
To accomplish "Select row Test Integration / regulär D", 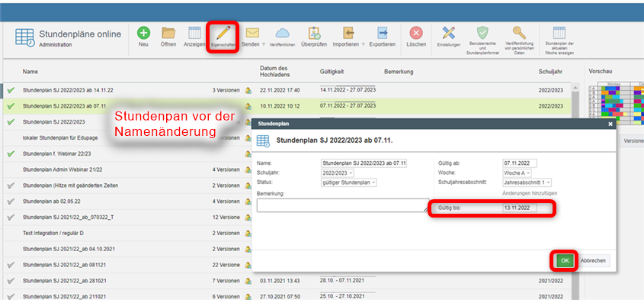I will [127, 234].
